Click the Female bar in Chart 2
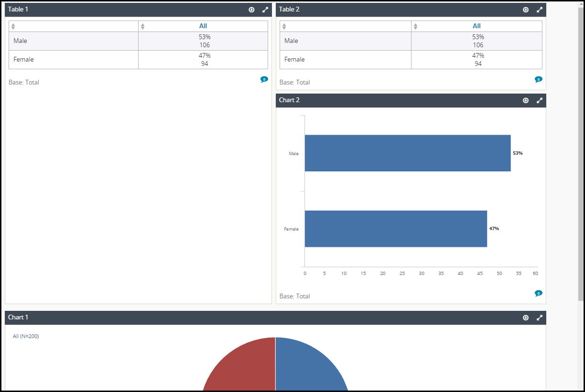Image resolution: width=585 pixels, height=392 pixels. point(396,229)
